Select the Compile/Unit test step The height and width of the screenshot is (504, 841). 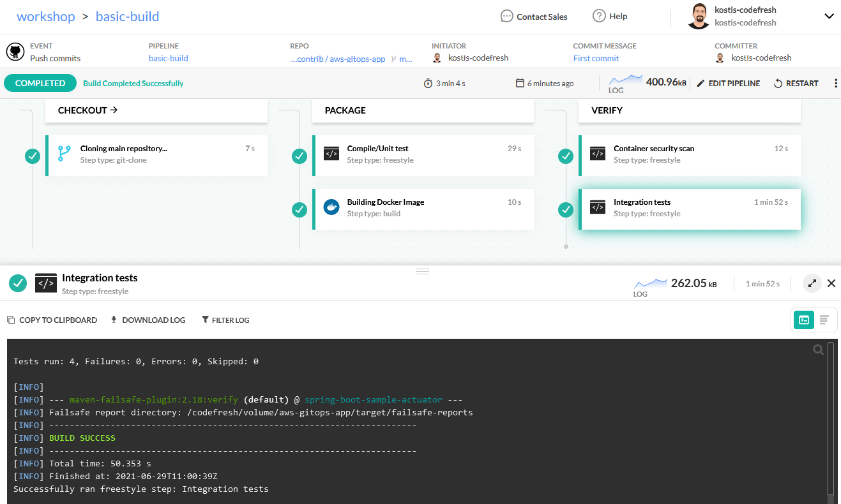click(423, 155)
